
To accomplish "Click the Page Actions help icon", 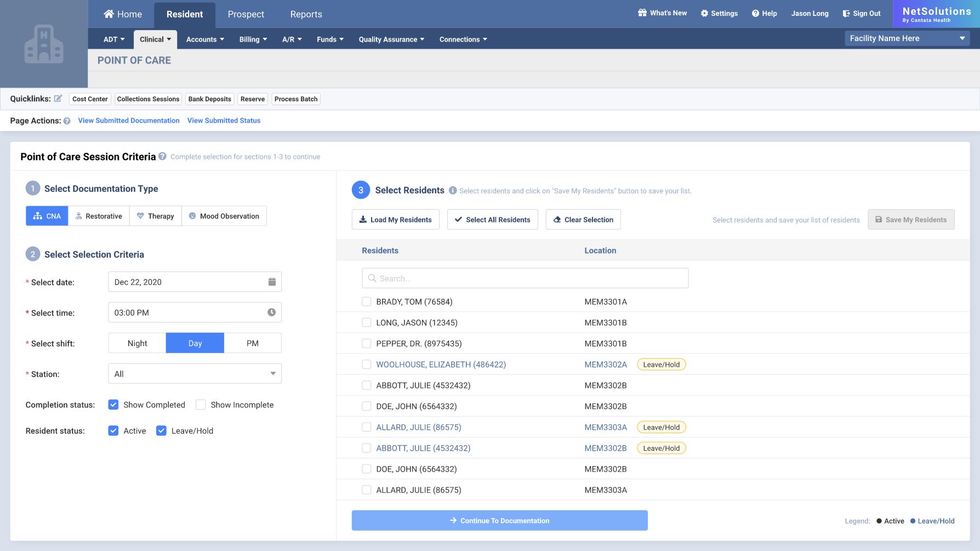I will click(66, 120).
